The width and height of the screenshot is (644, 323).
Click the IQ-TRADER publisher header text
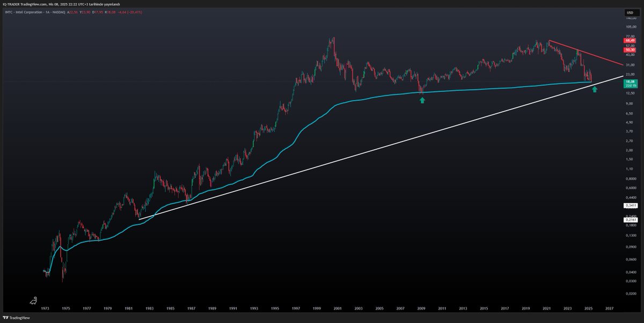tap(61, 4)
